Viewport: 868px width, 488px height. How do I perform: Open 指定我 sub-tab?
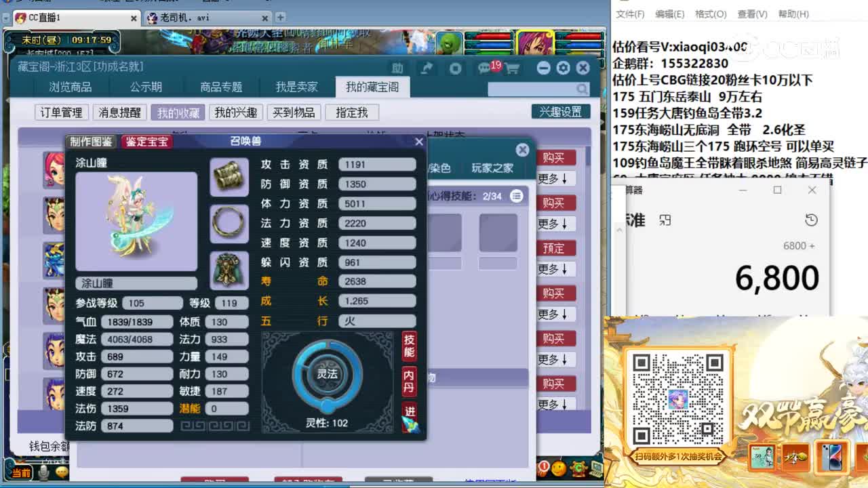pos(351,113)
